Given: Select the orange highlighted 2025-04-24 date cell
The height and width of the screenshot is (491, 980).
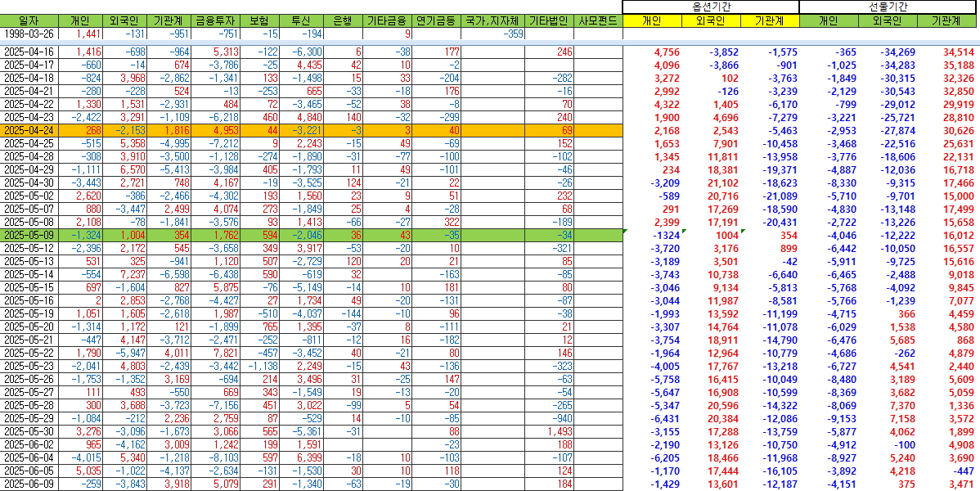Looking at the screenshot, I should (x=30, y=130).
